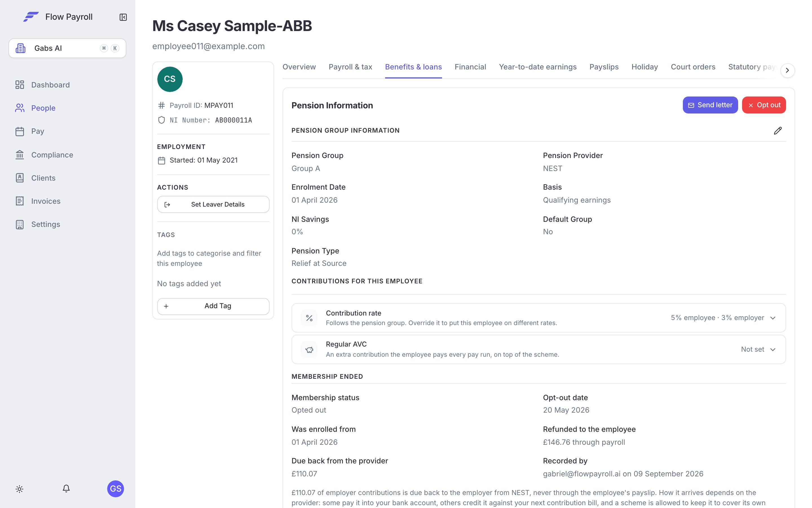Click the MPAY011 payroll ID

click(219, 106)
